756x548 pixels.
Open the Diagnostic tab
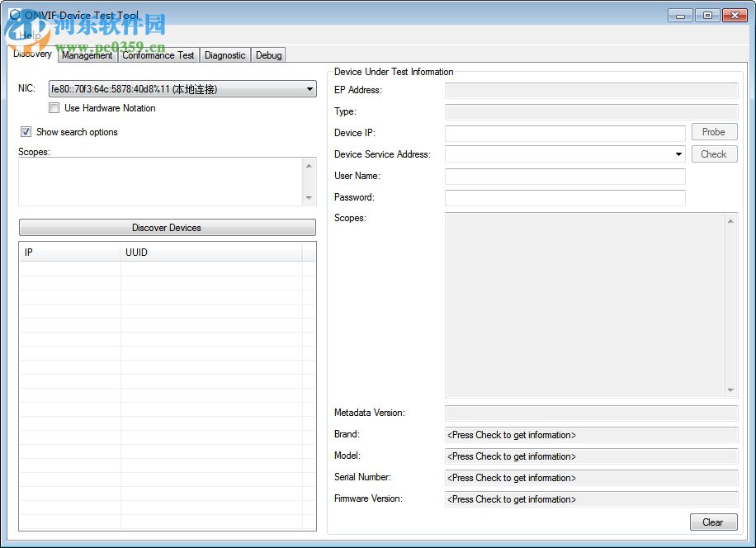coord(224,55)
